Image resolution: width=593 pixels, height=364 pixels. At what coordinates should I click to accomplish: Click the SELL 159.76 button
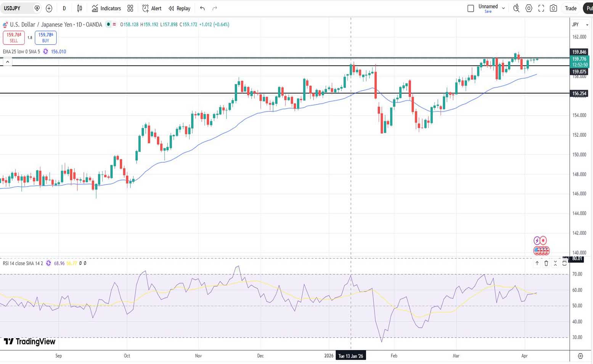pyautogui.click(x=14, y=37)
